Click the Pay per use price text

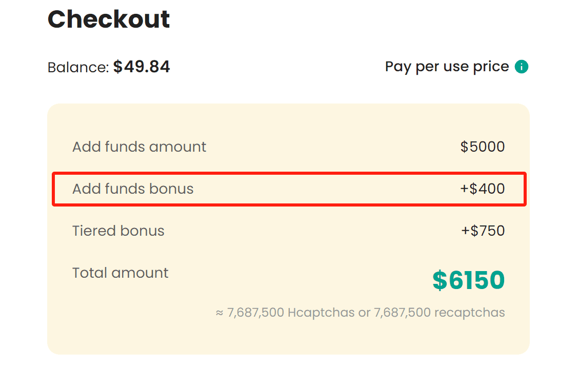[x=447, y=67]
